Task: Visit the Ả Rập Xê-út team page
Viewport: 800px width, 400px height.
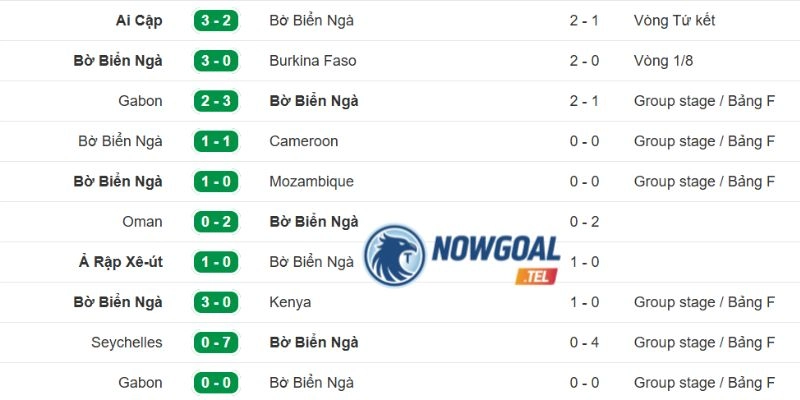Action: [x=121, y=262]
